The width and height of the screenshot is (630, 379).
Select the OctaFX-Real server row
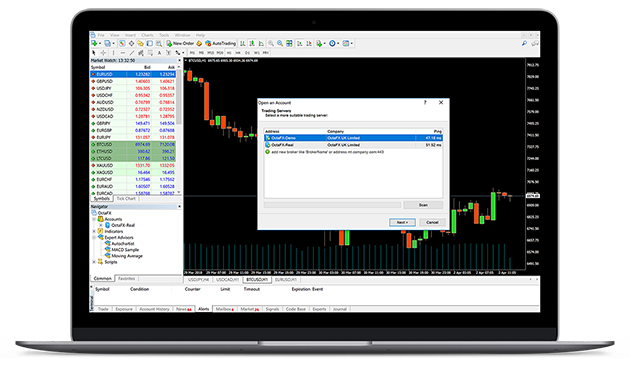[353, 145]
